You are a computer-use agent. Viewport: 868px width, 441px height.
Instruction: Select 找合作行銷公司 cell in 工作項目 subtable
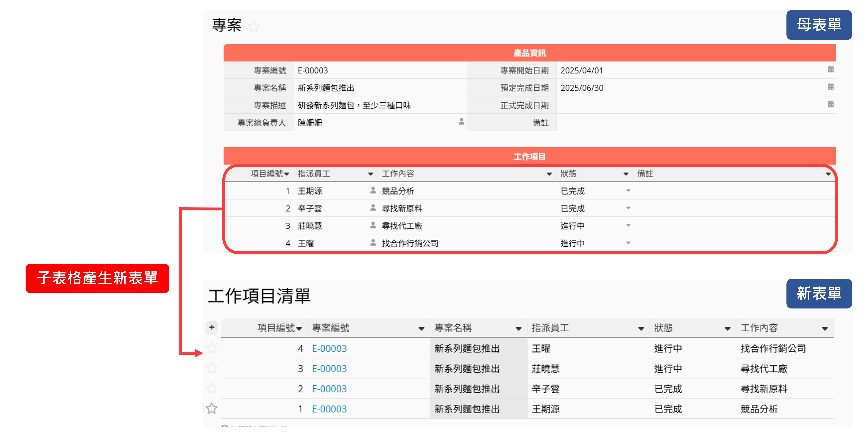click(x=467, y=243)
